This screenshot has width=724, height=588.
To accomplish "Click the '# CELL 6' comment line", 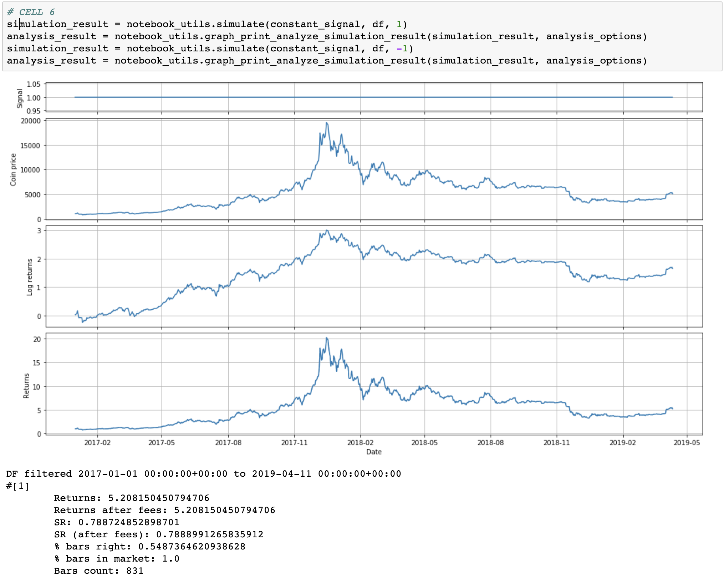I will click(31, 12).
